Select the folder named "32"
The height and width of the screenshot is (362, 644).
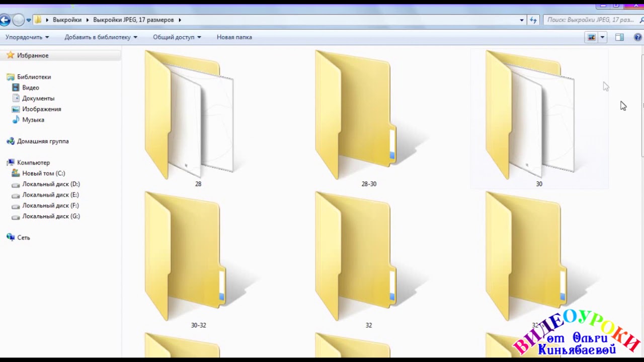(369, 260)
